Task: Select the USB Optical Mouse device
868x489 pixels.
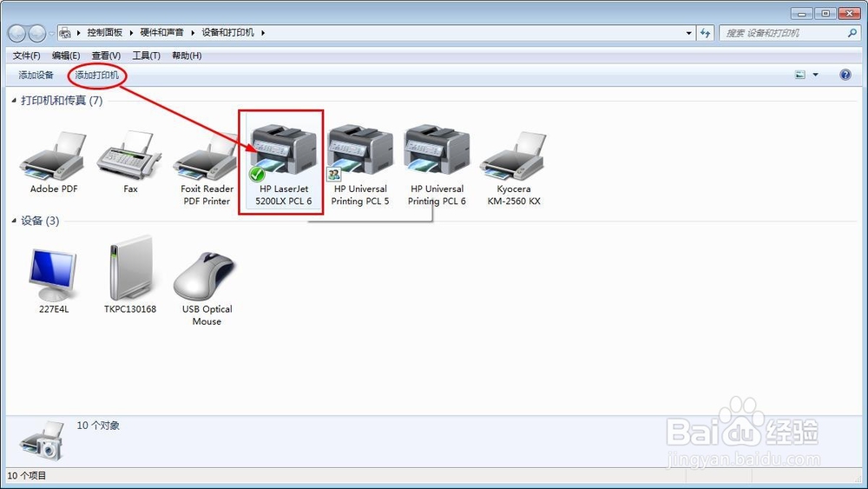Action: 206,276
